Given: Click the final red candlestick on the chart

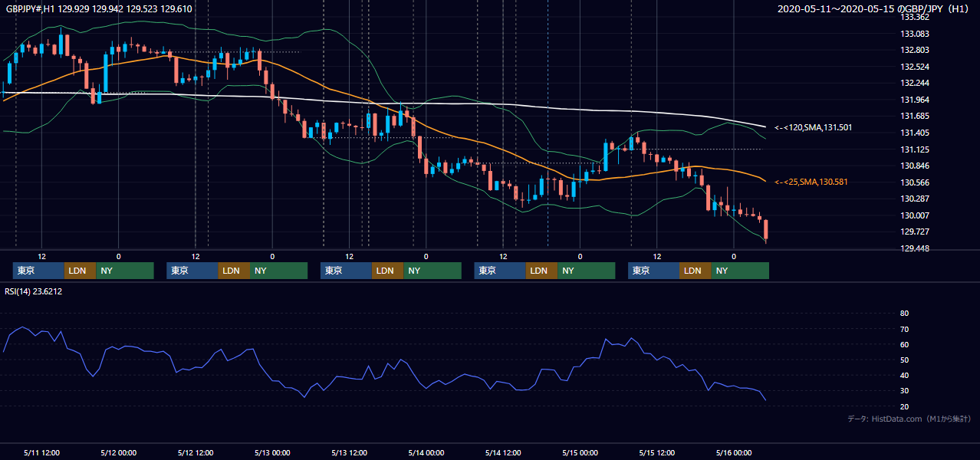Looking at the screenshot, I should [765, 230].
